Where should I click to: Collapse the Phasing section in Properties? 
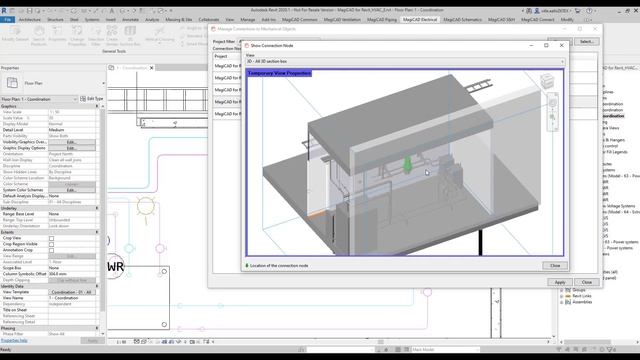97,328
